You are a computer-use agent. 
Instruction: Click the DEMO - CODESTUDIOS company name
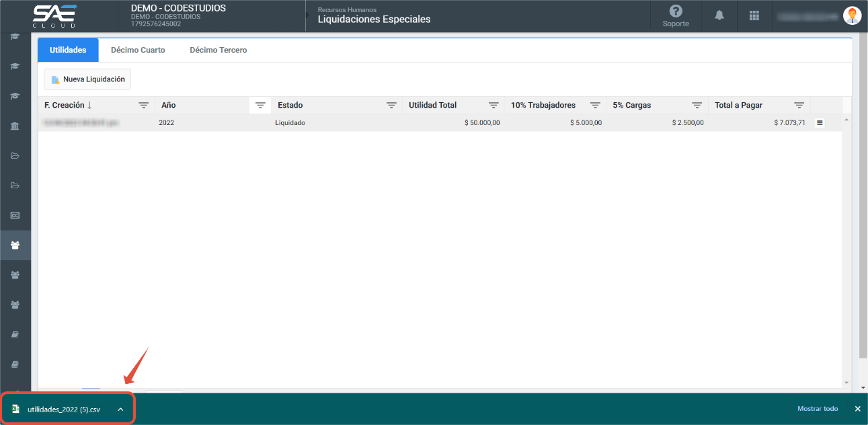[x=178, y=8]
